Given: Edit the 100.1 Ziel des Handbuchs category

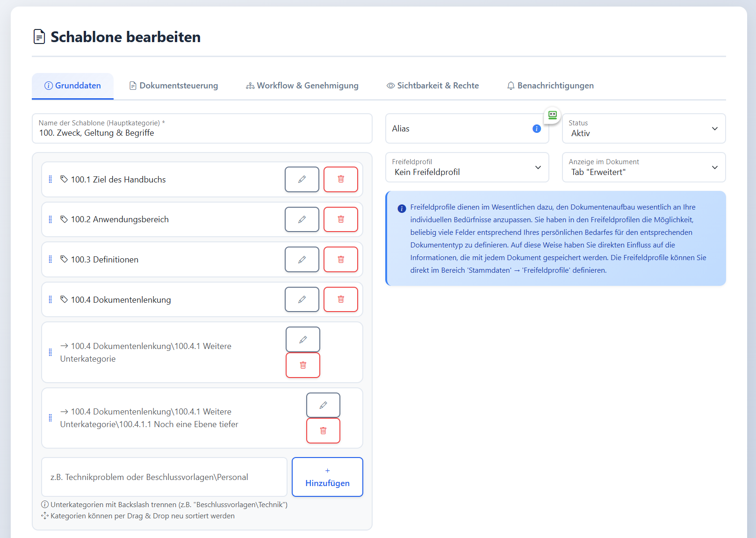Looking at the screenshot, I should point(302,179).
